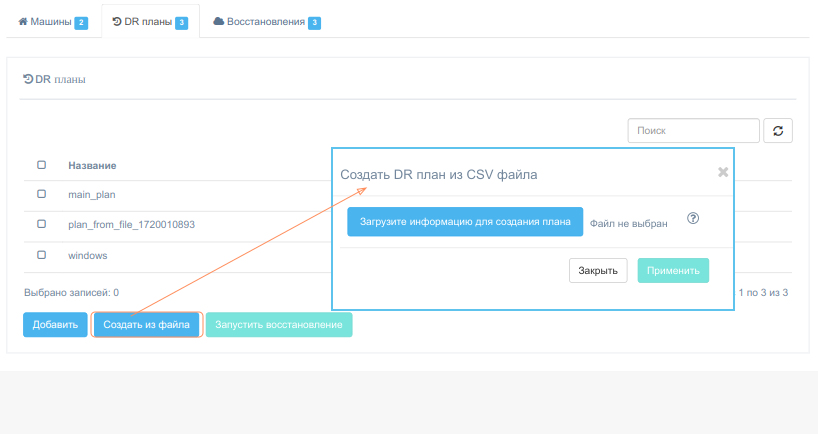Switch to the DR планы tab
Screen dimensions: 818x434
coord(150,22)
